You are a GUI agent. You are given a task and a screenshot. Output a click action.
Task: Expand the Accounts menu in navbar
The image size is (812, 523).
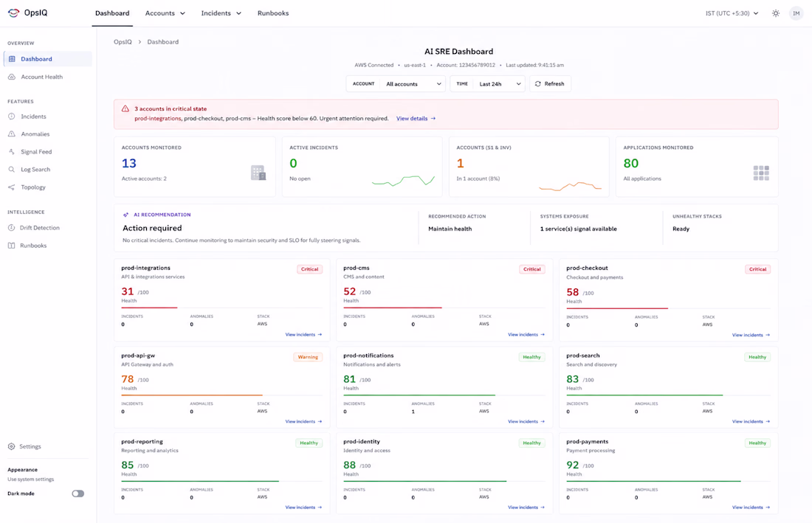click(x=165, y=13)
